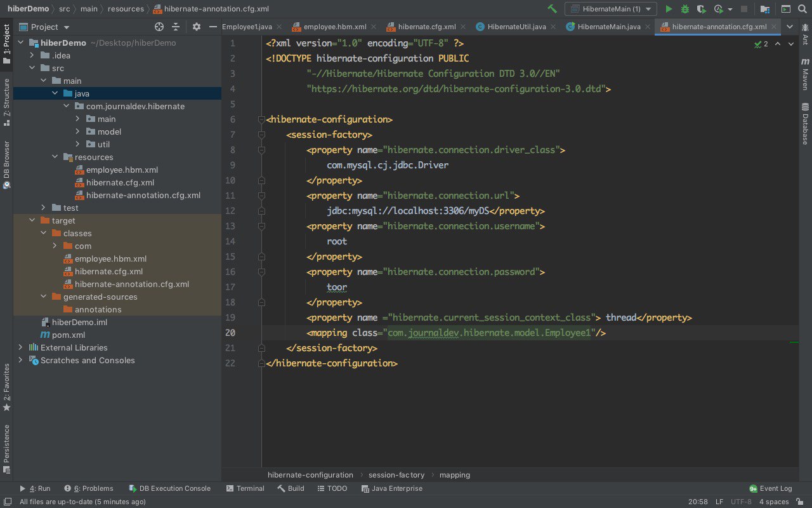Viewport: 812px width, 508px height.
Task: Click the resources segment in the navigation bar
Action: pos(125,9)
